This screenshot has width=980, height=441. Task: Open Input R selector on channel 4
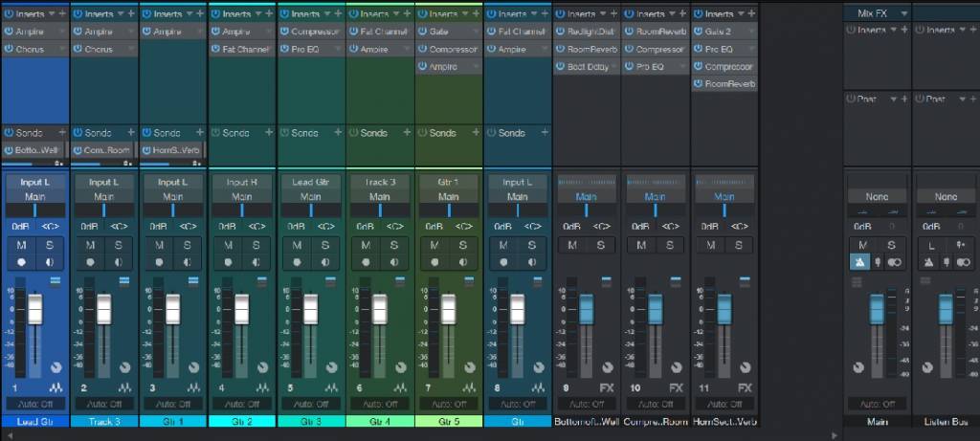[241, 182]
